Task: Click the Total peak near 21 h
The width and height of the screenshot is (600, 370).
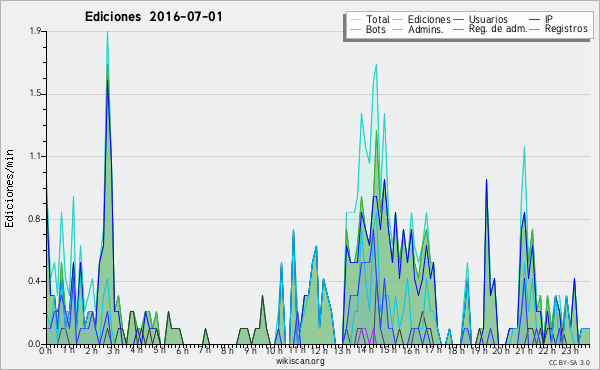Action: tap(524, 147)
